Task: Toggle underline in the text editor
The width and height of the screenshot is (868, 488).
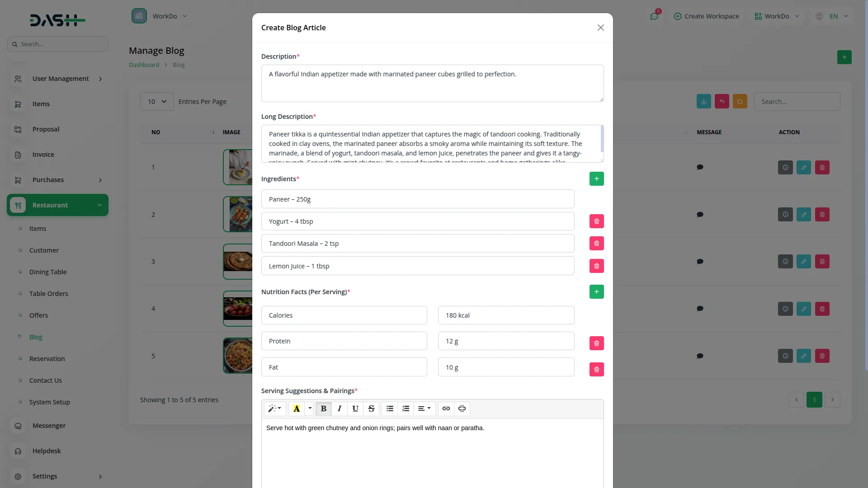Action: 355,408
